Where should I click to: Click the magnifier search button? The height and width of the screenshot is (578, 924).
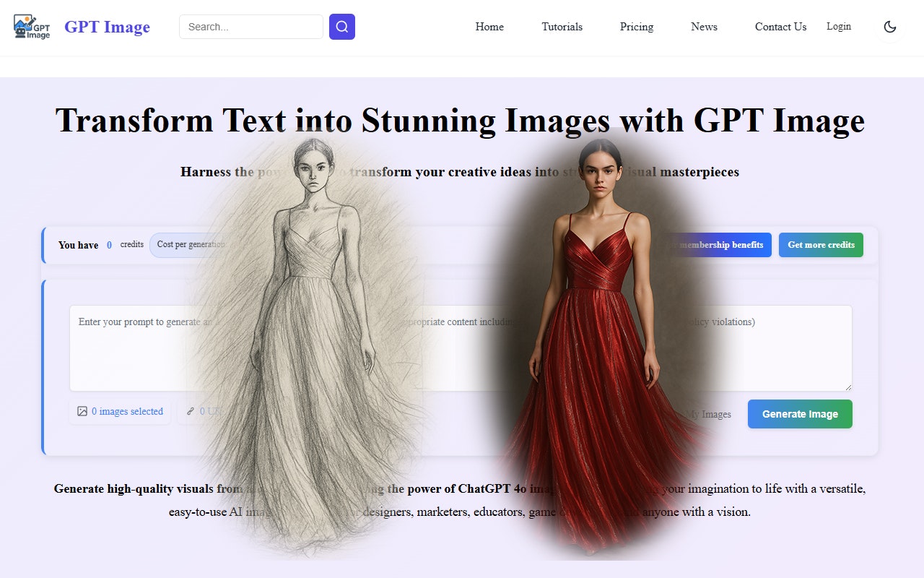[x=342, y=27]
